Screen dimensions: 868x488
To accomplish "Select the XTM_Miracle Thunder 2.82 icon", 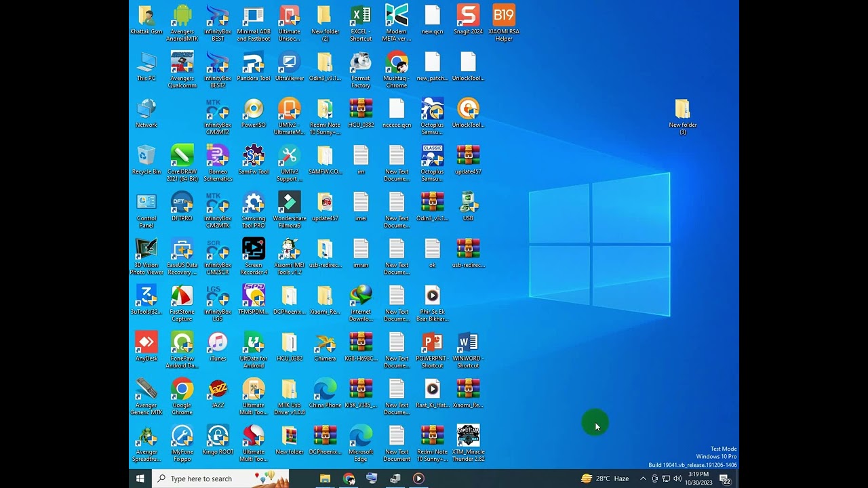I will pos(468,436).
